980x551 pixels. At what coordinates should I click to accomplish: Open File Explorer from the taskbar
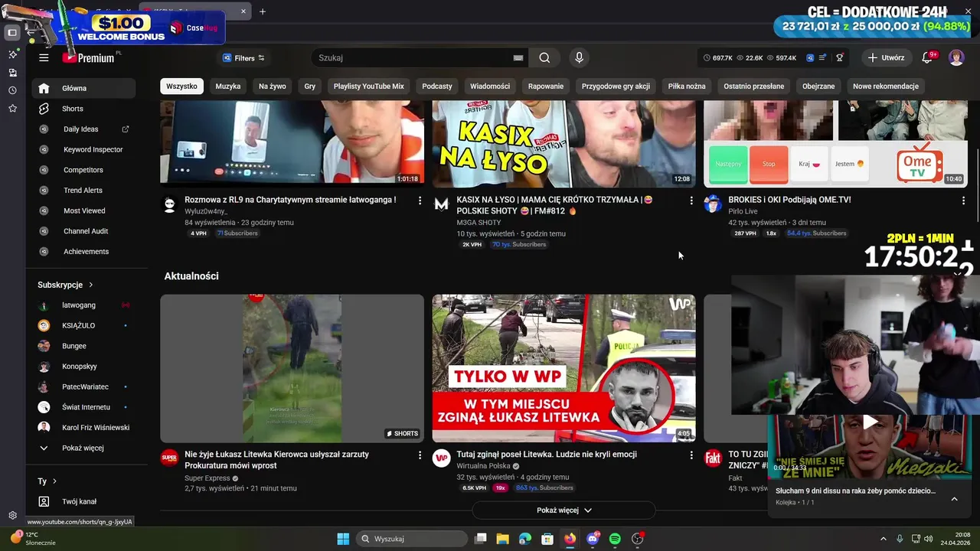tap(503, 539)
